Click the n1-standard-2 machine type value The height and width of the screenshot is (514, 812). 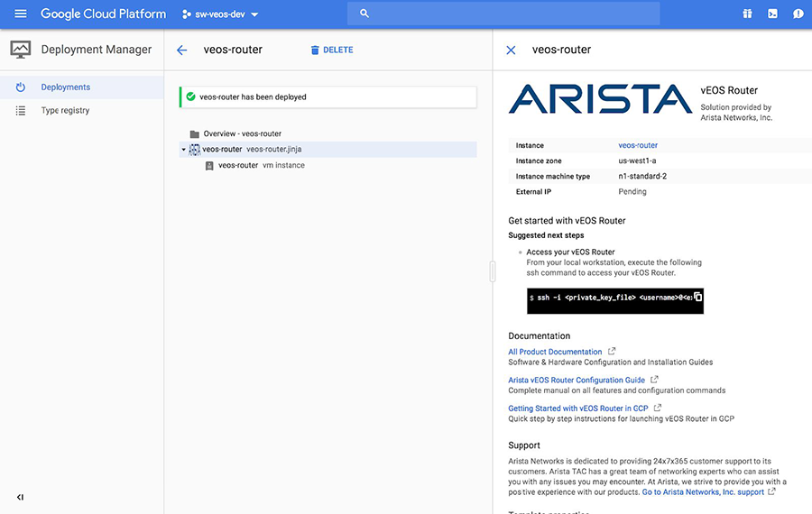click(x=642, y=176)
